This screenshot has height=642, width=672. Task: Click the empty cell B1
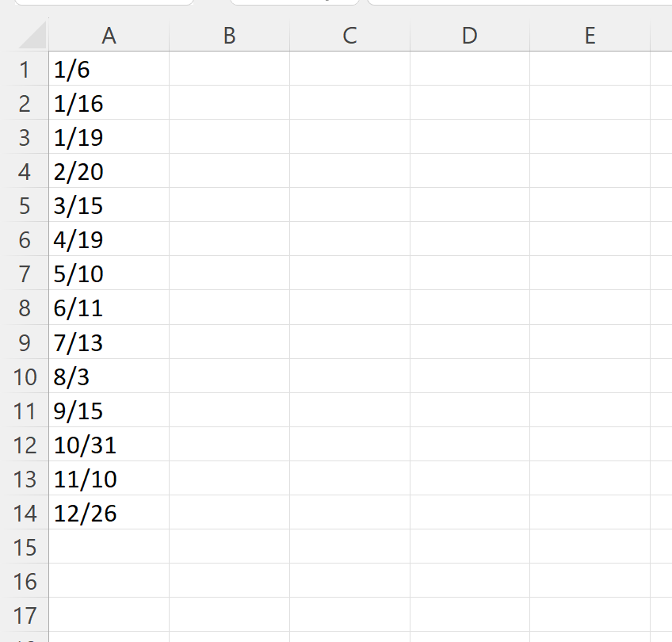click(229, 69)
